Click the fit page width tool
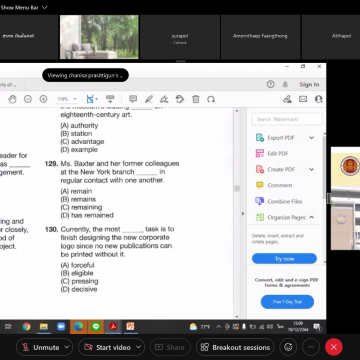The width and height of the screenshot is (360, 360). [91, 99]
